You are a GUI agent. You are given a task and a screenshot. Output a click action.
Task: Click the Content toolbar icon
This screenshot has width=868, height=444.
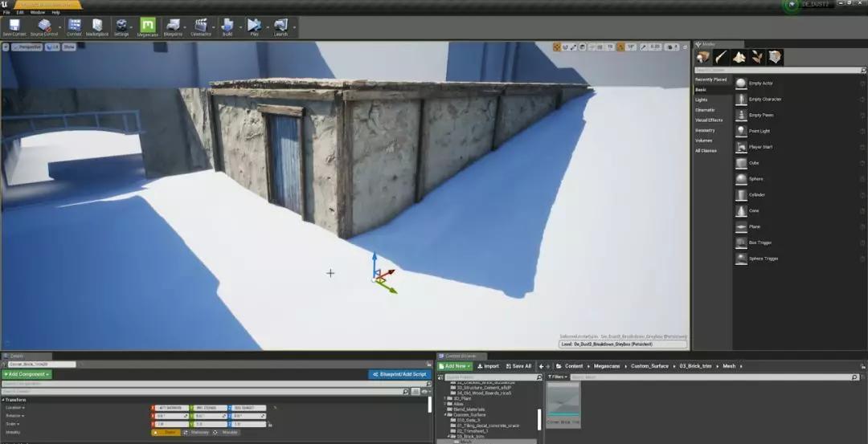click(x=74, y=27)
